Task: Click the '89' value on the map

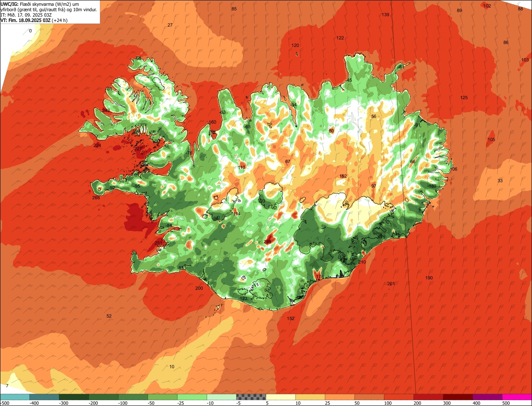Action: tap(459, 10)
